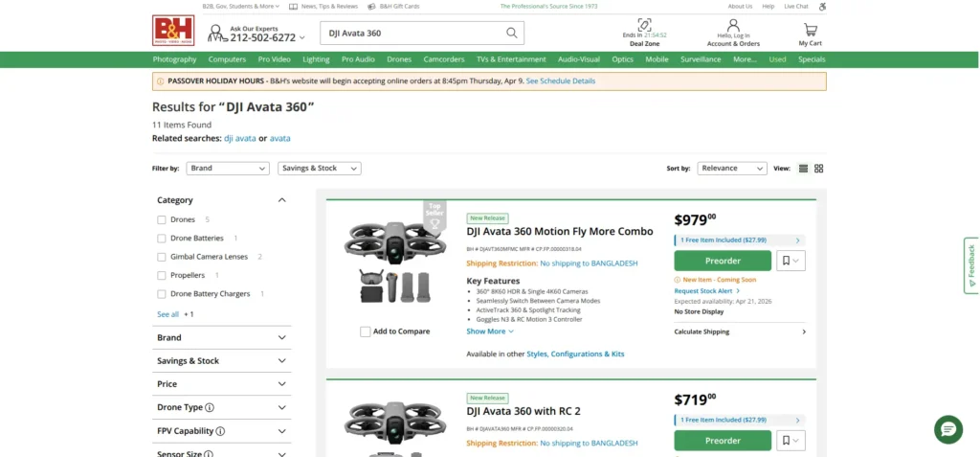Open B2B, Gov, Students & More dropdown
Image resolution: width=980 pixels, height=457 pixels.
click(240, 7)
